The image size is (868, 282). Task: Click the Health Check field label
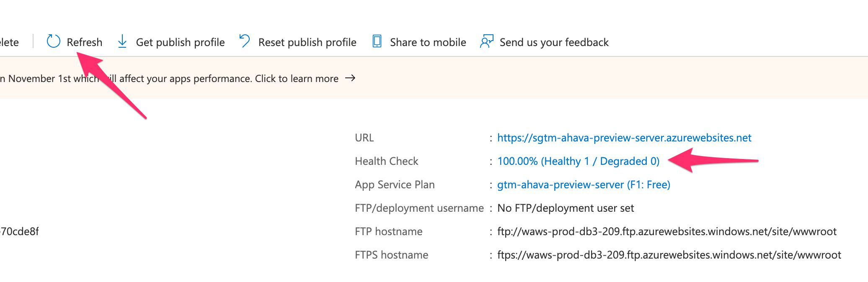point(386,161)
